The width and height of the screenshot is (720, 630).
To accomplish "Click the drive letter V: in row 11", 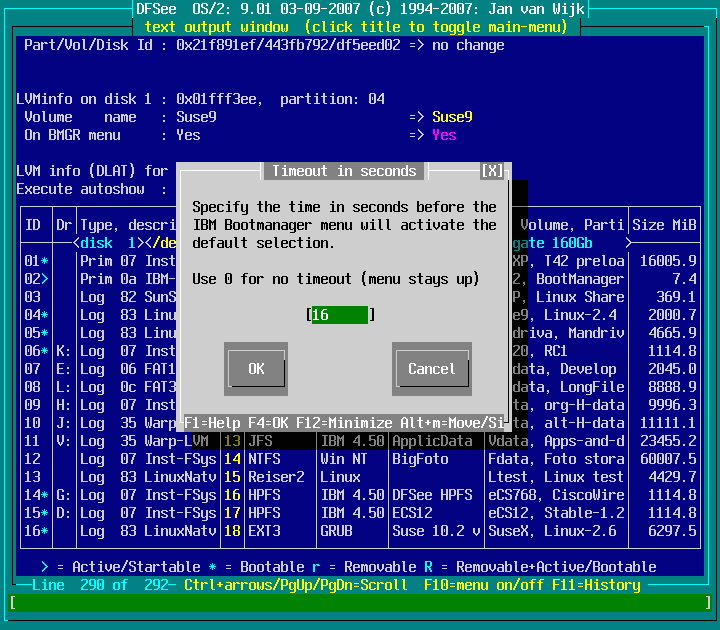I will pyautogui.click(x=64, y=441).
